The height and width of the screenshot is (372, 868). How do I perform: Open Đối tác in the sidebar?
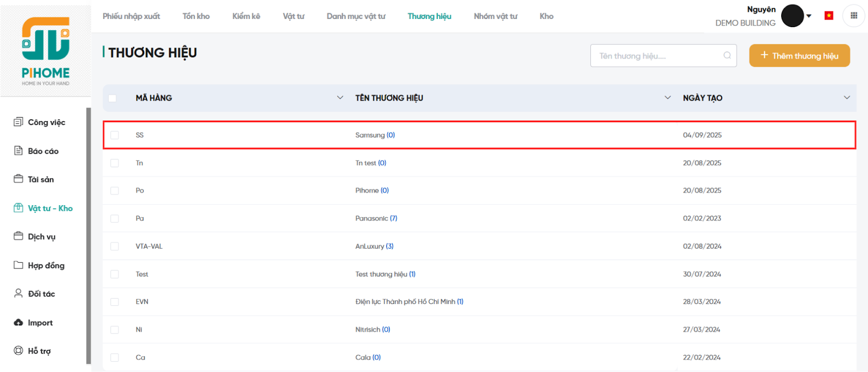[x=41, y=294]
